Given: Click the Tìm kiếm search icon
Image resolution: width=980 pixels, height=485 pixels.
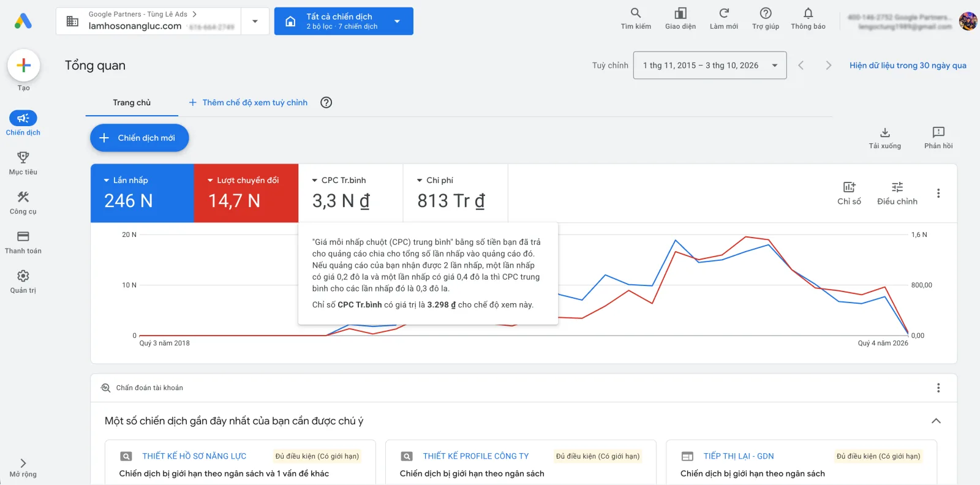Looking at the screenshot, I should [636, 13].
